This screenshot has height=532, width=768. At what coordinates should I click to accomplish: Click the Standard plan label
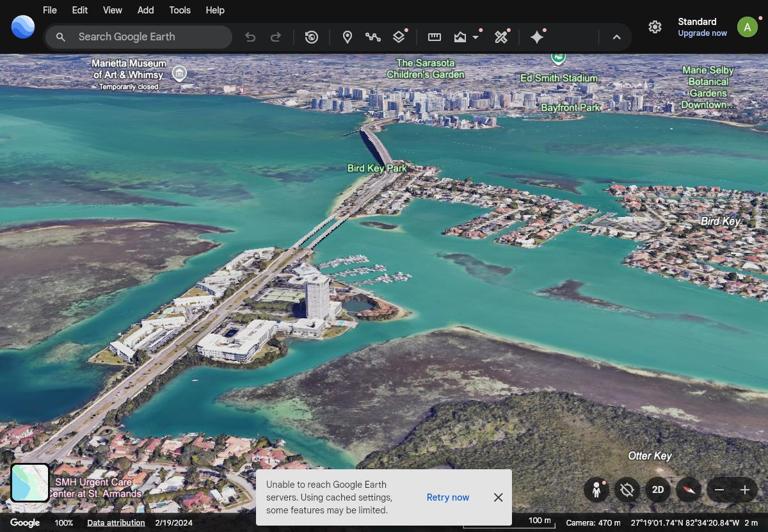point(697,22)
